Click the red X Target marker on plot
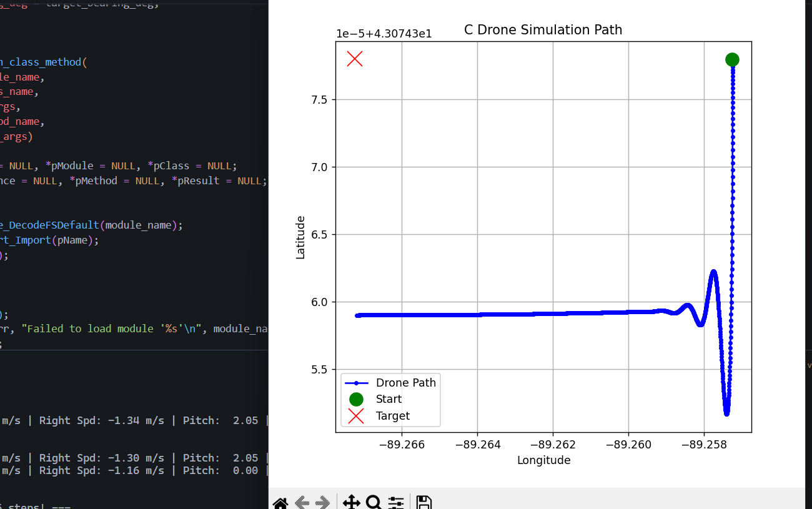The height and width of the screenshot is (509, 812). coord(355,59)
